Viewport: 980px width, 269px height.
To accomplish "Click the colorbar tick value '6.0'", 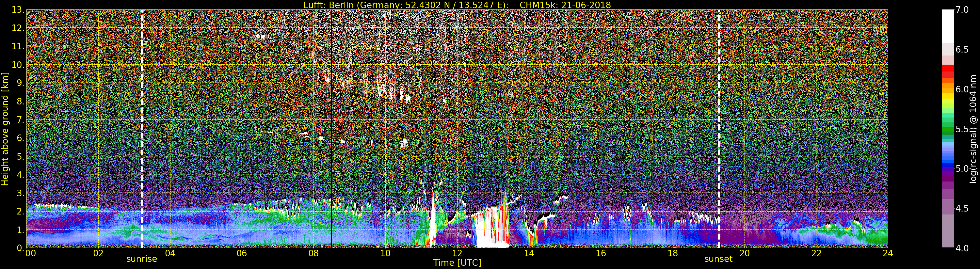I will click(962, 89).
